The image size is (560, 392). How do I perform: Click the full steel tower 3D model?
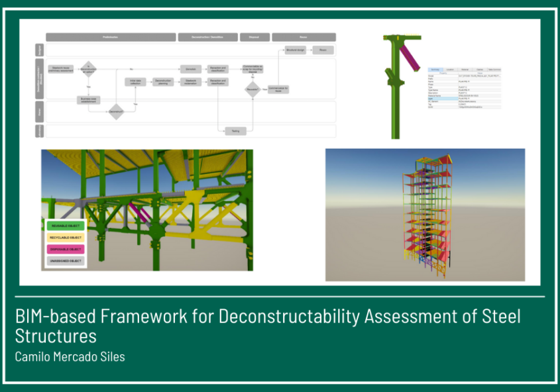click(424, 212)
